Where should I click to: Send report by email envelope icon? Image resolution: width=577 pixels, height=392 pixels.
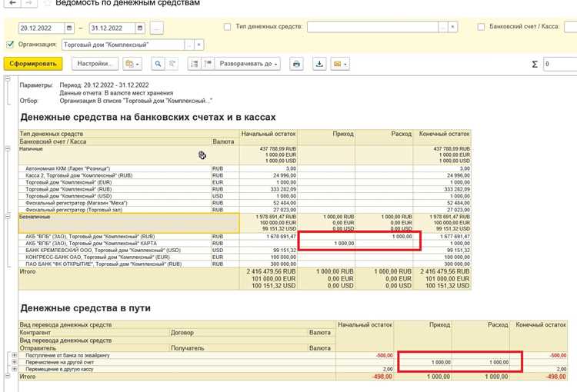(340, 64)
